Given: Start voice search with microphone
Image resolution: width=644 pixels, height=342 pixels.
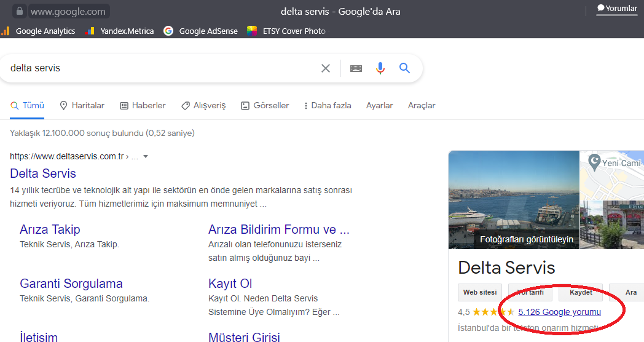Looking at the screenshot, I should coord(380,68).
